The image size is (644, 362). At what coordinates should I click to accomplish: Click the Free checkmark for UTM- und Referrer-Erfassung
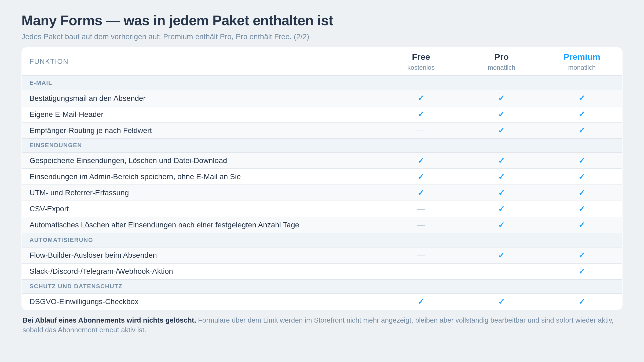coord(421,193)
